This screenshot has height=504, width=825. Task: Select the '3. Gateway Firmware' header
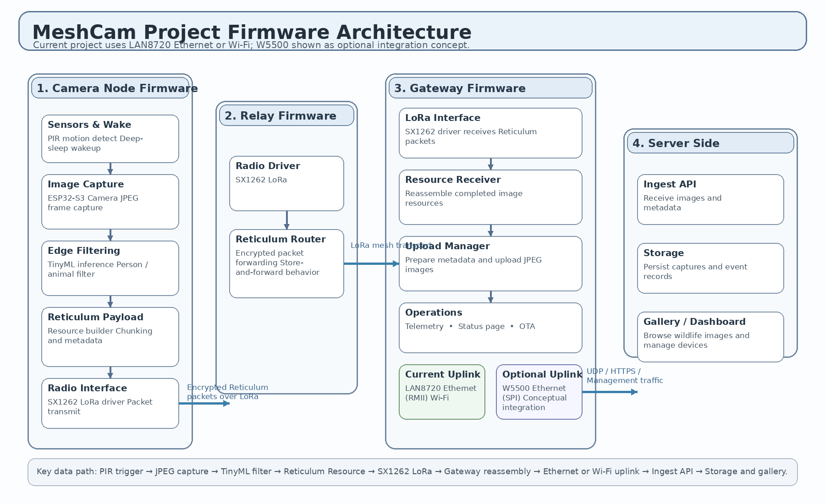490,88
